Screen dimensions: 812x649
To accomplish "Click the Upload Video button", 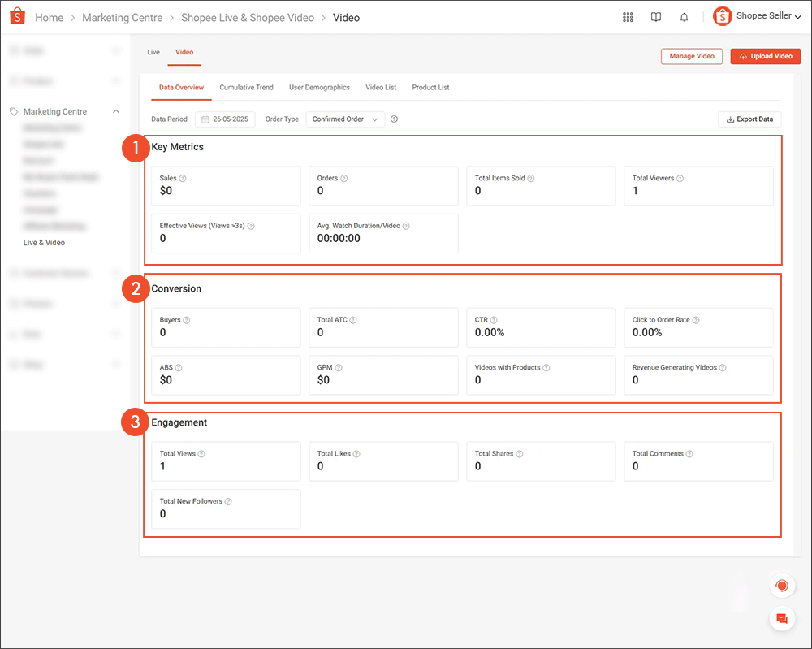I will pyautogui.click(x=766, y=57).
